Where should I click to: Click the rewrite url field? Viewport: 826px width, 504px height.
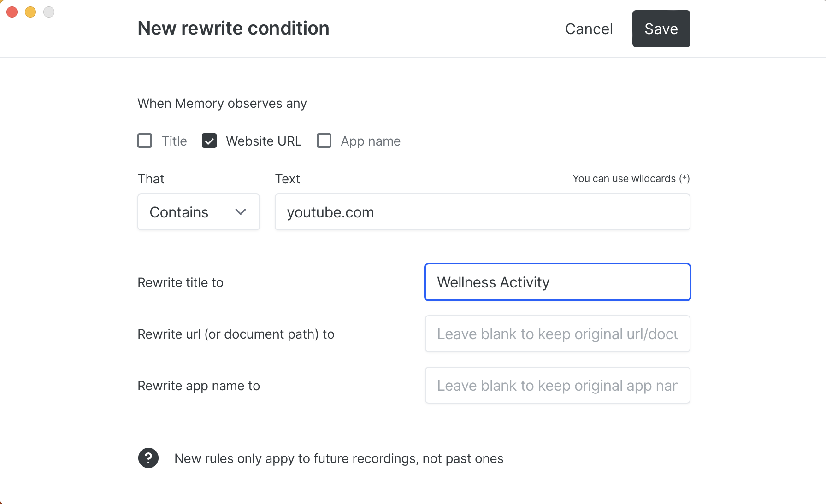point(557,334)
